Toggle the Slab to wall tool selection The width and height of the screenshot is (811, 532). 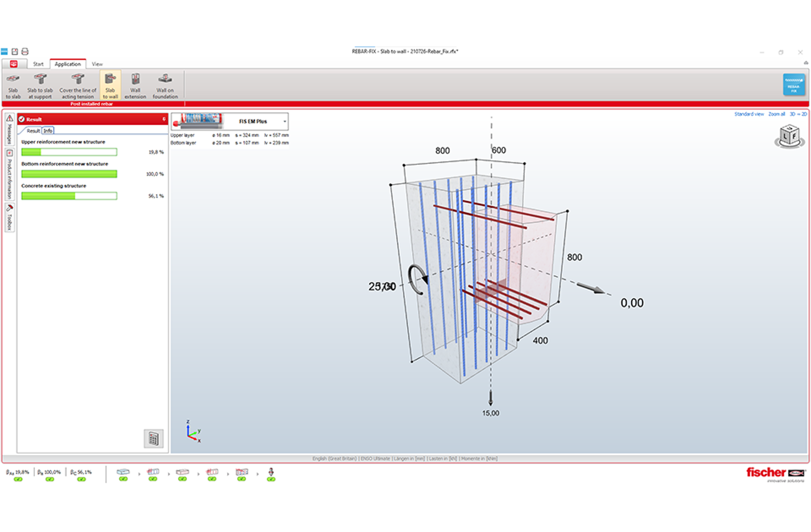[x=110, y=85]
